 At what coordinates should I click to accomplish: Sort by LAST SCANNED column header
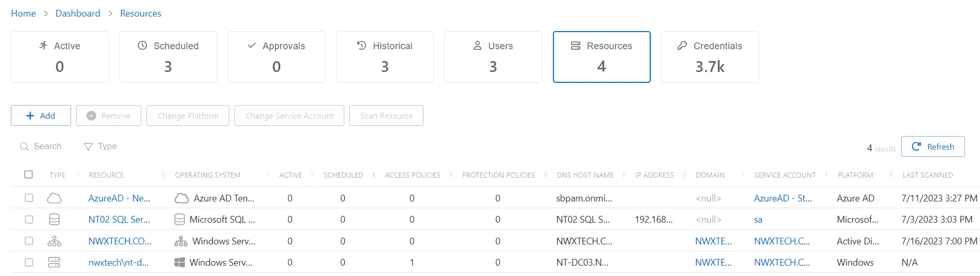pyautogui.click(x=927, y=175)
